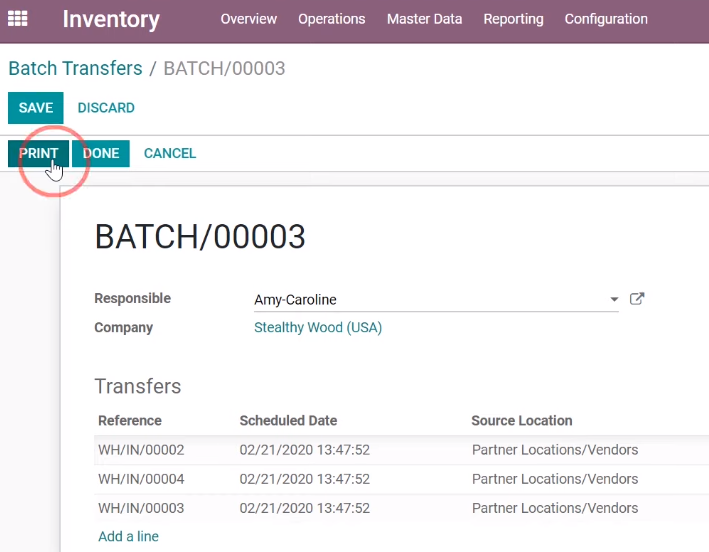Open the Operations menu

pos(331,19)
